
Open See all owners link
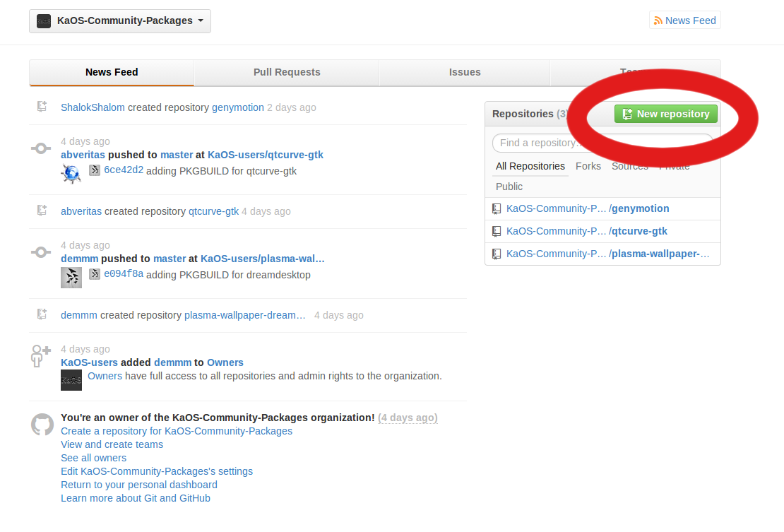pos(93,458)
